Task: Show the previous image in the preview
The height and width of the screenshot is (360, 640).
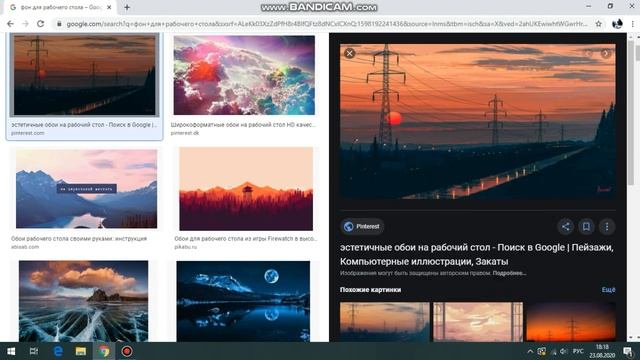Action: click(589, 53)
